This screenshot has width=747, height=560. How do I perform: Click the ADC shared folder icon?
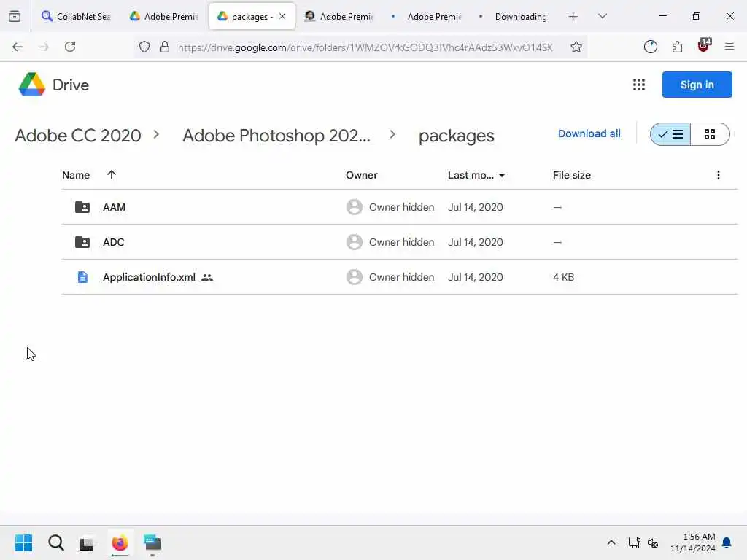pos(82,242)
